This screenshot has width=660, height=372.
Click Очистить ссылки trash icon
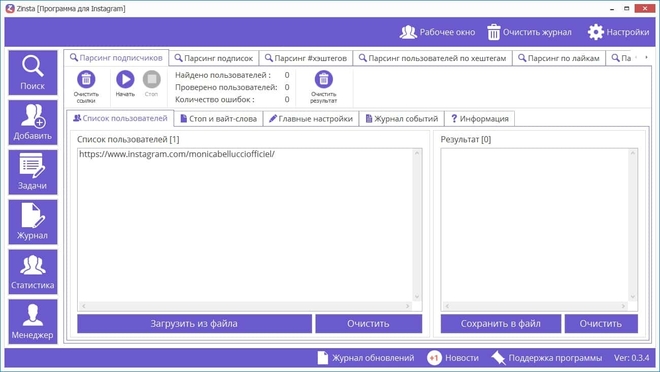pyautogui.click(x=86, y=79)
